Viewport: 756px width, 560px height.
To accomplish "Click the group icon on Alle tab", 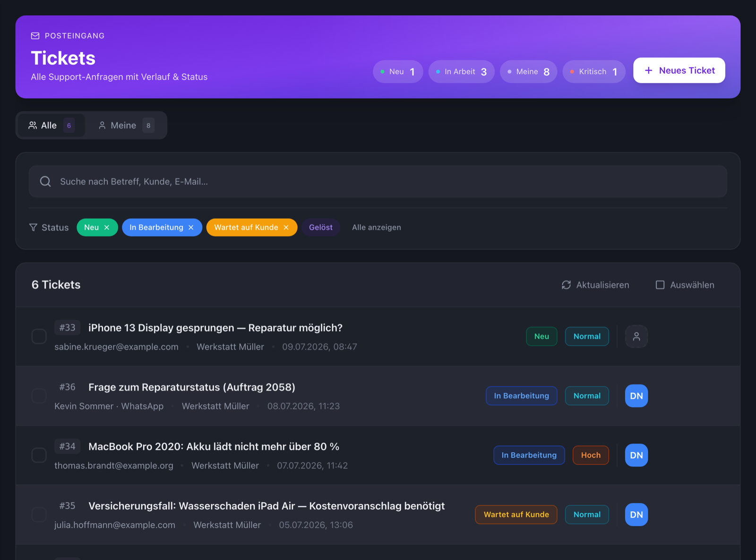I will (x=33, y=125).
